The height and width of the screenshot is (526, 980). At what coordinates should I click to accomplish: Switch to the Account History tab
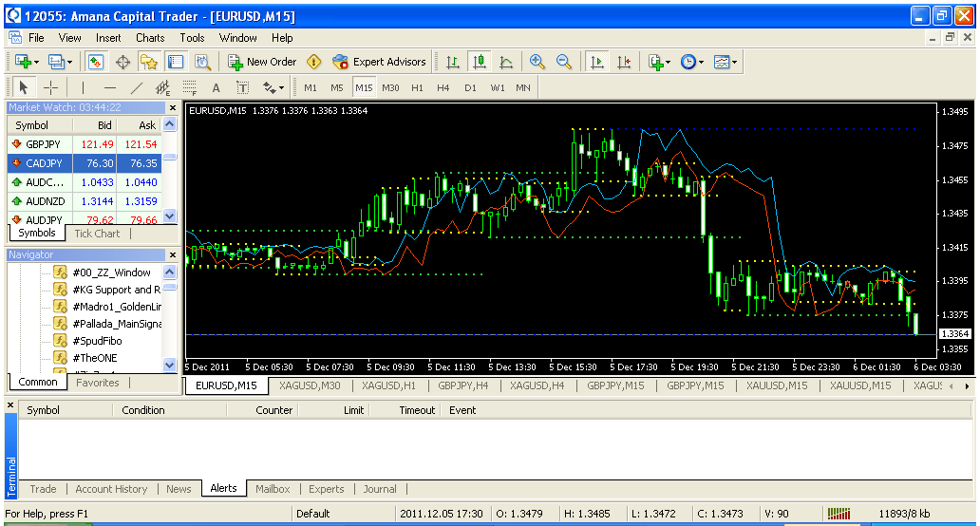coord(111,489)
